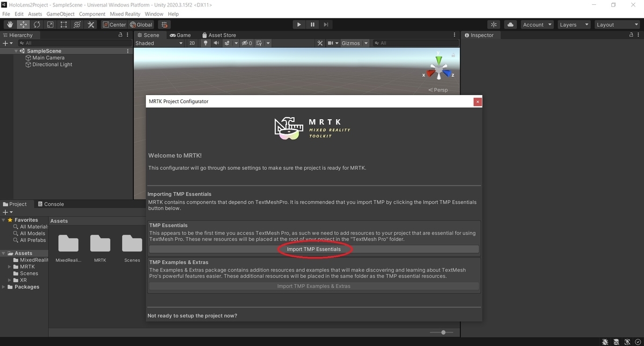Open the Component menu
This screenshot has width=644, height=346.
coord(92,14)
